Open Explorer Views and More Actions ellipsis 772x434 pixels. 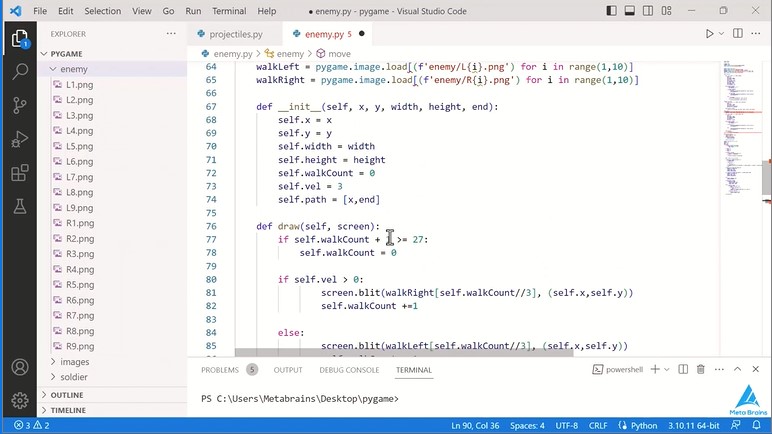pos(171,33)
